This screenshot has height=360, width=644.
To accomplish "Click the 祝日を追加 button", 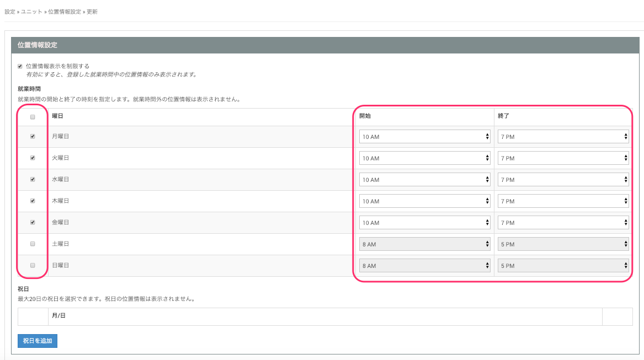I will coord(38,341).
